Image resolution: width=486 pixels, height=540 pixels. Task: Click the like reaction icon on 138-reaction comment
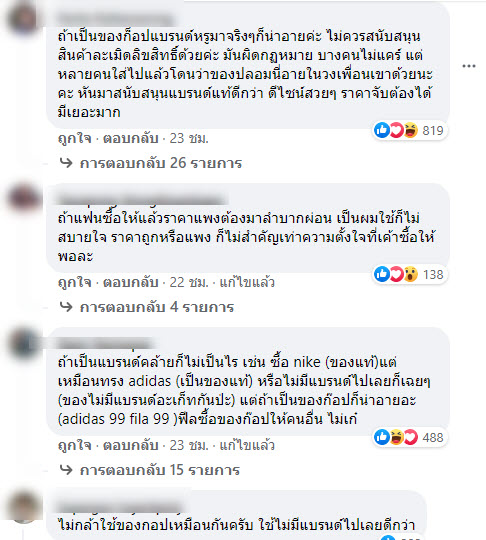coord(382,274)
